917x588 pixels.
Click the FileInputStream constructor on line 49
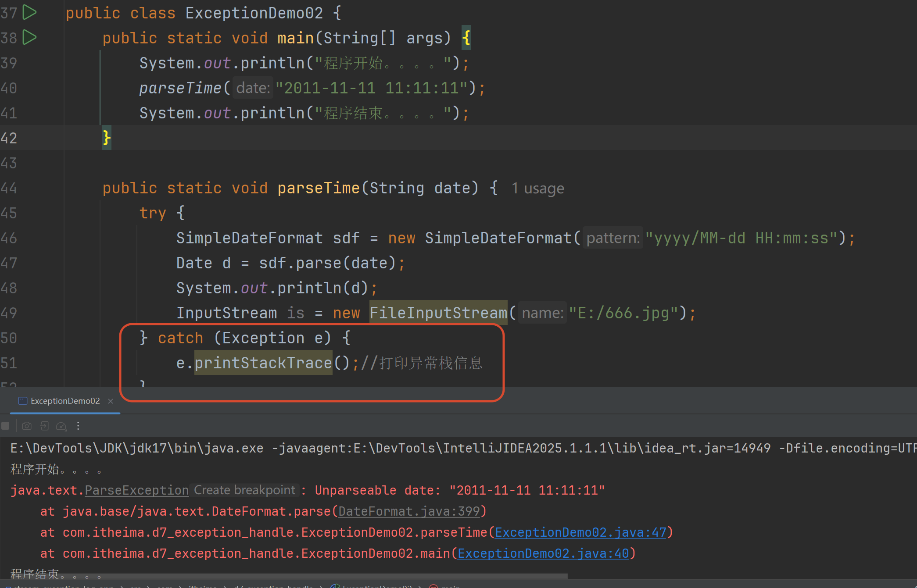coord(438,313)
